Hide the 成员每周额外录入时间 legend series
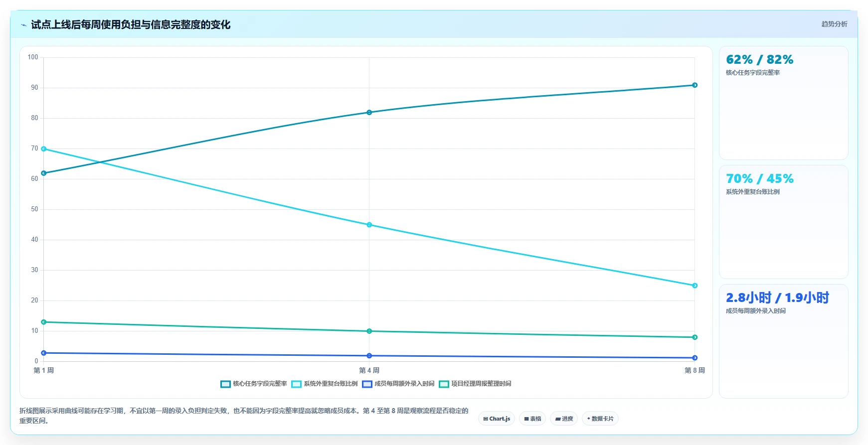The height and width of the screenshot is (445, 868). pyautogui.click(x=398, y=384)
